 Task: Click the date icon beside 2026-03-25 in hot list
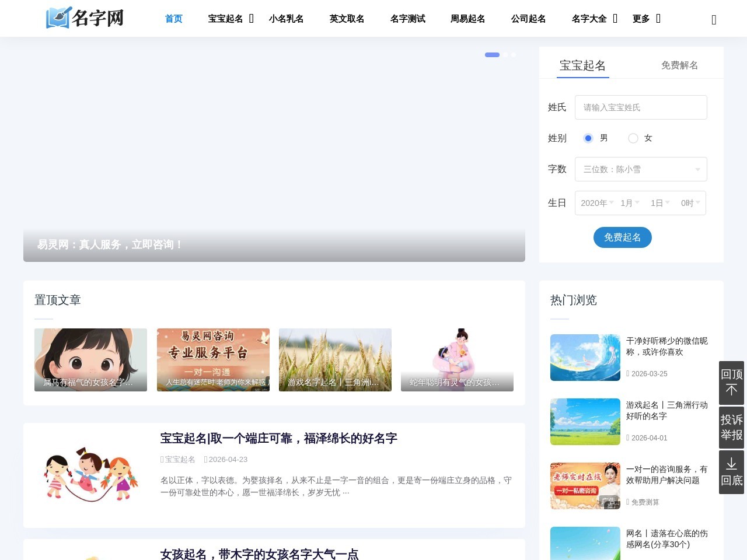[629, 373]
